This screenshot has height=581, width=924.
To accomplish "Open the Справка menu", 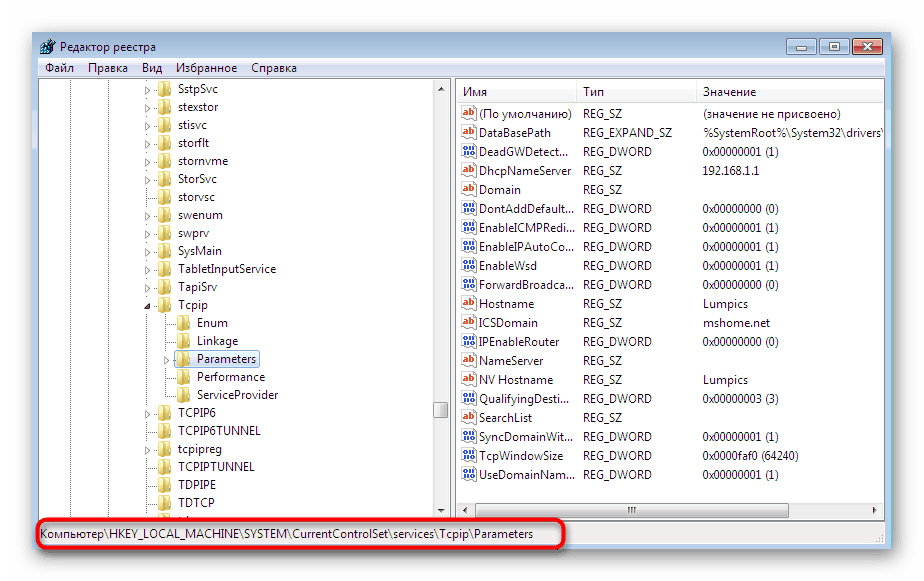I will click(x=274, y=68).
